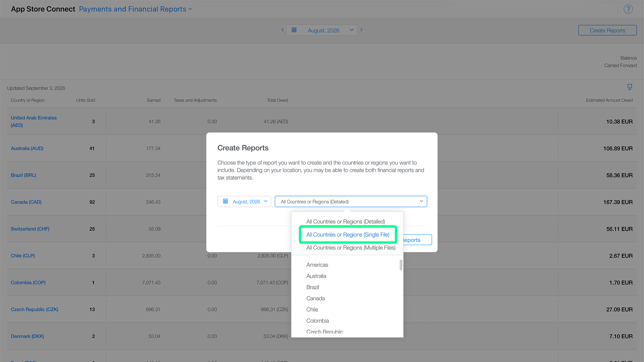Click the 27.09 EUR amount
Screen dimensions: 644x362
click(619, 309)
